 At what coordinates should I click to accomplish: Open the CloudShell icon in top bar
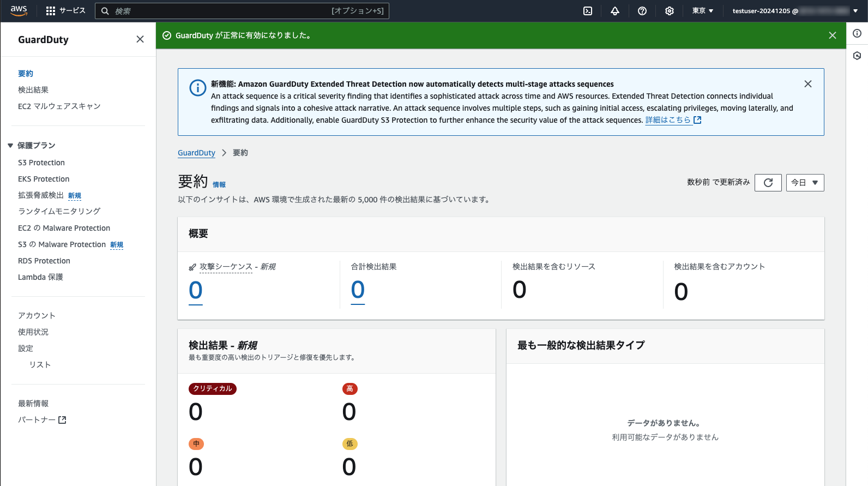(x=588, y=11)
